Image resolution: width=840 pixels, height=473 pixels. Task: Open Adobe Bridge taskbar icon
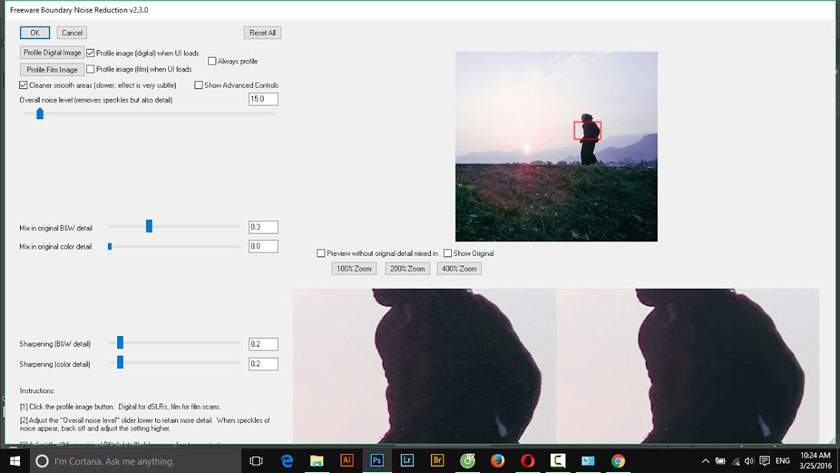tap(437, 461)
